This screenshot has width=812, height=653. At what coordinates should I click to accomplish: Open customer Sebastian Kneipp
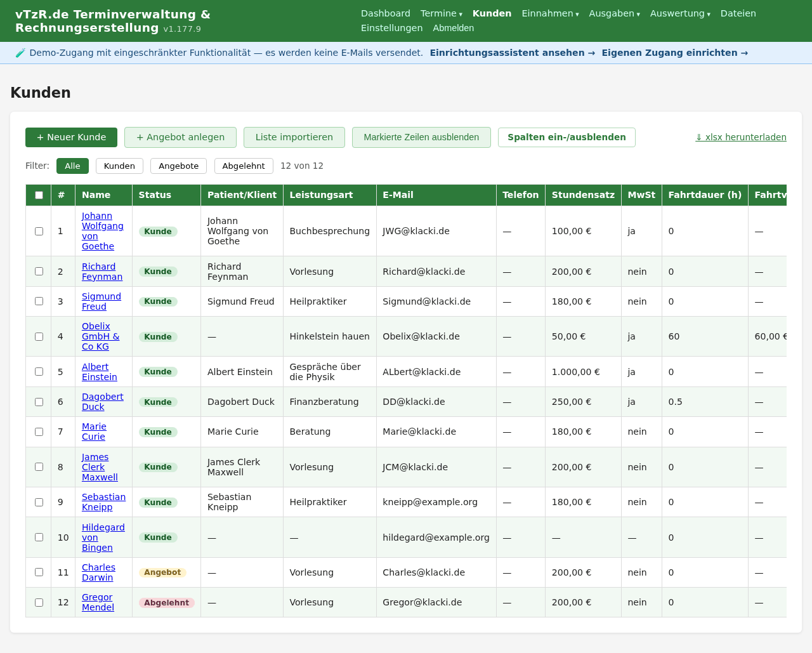pos(103,502)
